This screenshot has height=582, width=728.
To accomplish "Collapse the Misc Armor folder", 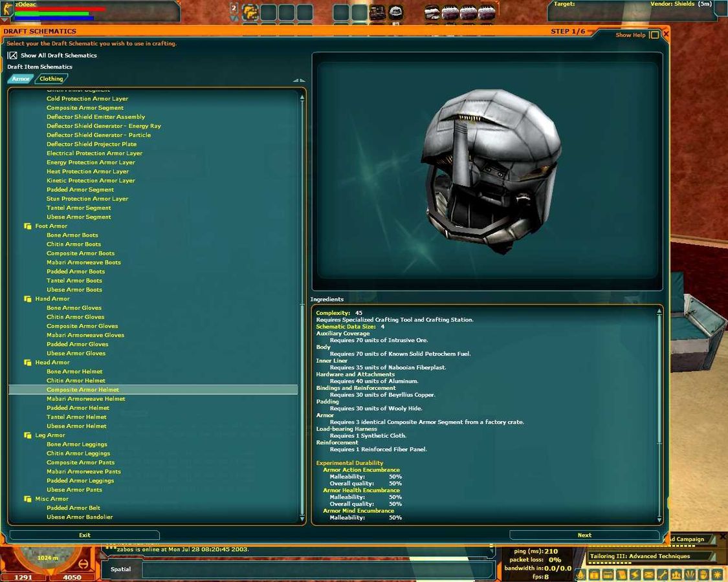I will coord(28,499).
